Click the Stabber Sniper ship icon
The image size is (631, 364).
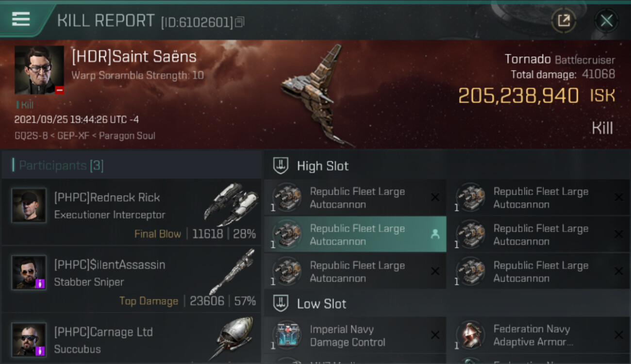232,272
